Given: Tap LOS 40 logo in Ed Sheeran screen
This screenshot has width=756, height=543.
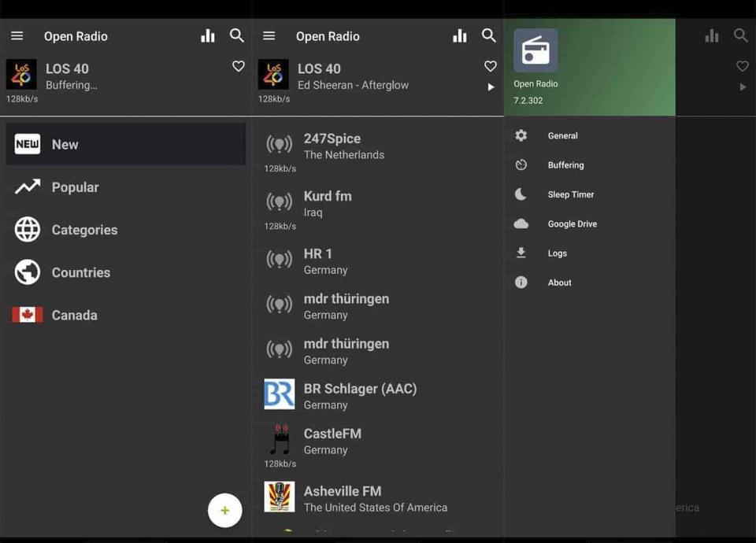Looking at the screenshot, I should click(x=273, y=74).
